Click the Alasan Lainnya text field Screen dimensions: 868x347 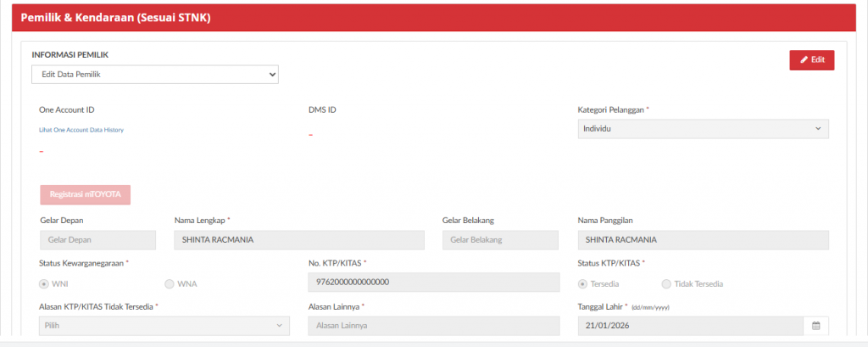coord(434,326)
